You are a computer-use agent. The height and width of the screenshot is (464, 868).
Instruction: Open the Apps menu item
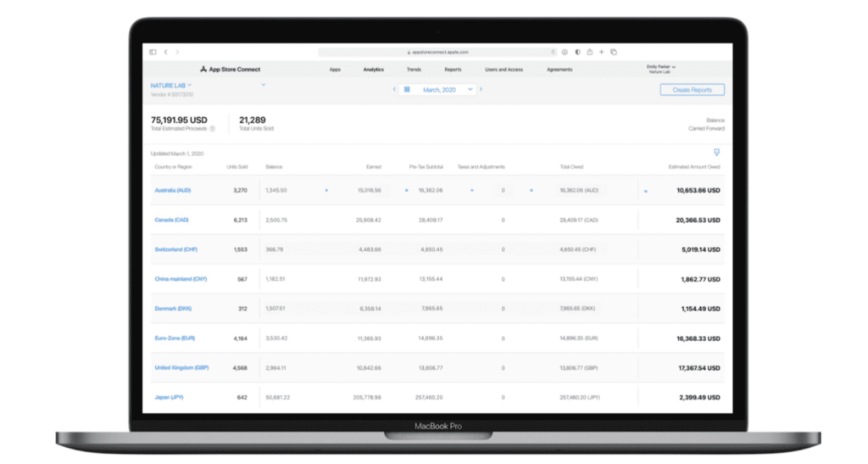tap(335, 70)
